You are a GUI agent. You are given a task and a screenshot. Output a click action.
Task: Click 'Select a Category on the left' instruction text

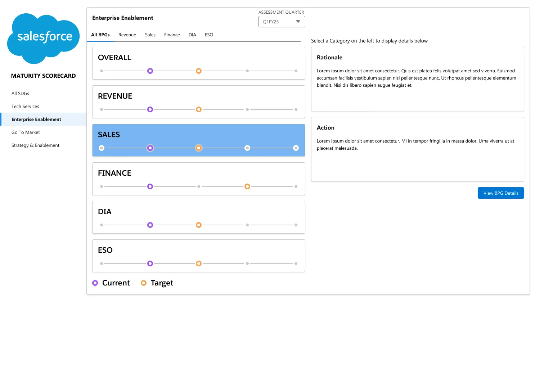coord(369,41)
